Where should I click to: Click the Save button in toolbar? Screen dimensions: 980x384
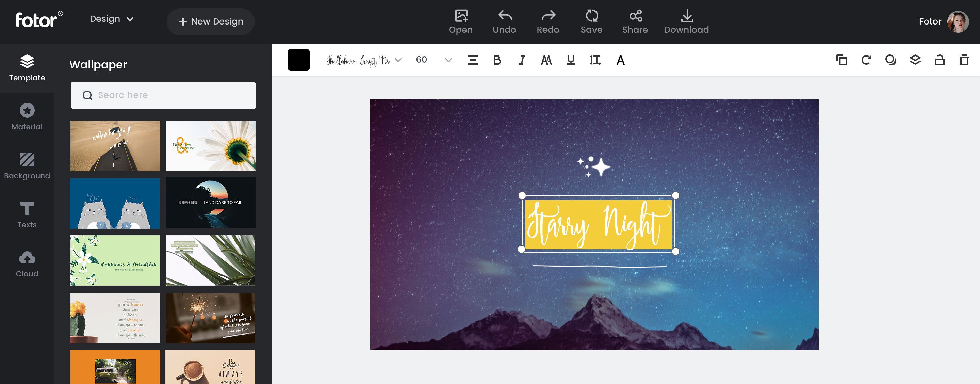coord(591,21)
